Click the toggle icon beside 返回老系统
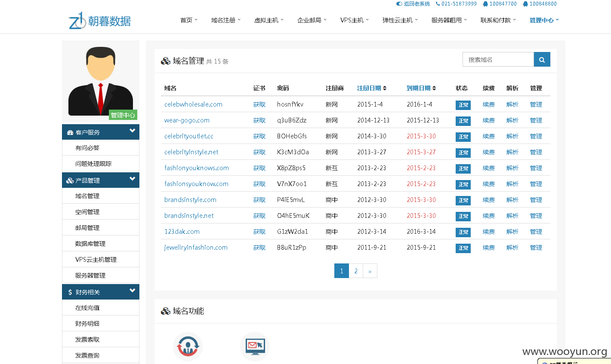The height and width of the screenshot is (364, 611). tap(399, 4)
